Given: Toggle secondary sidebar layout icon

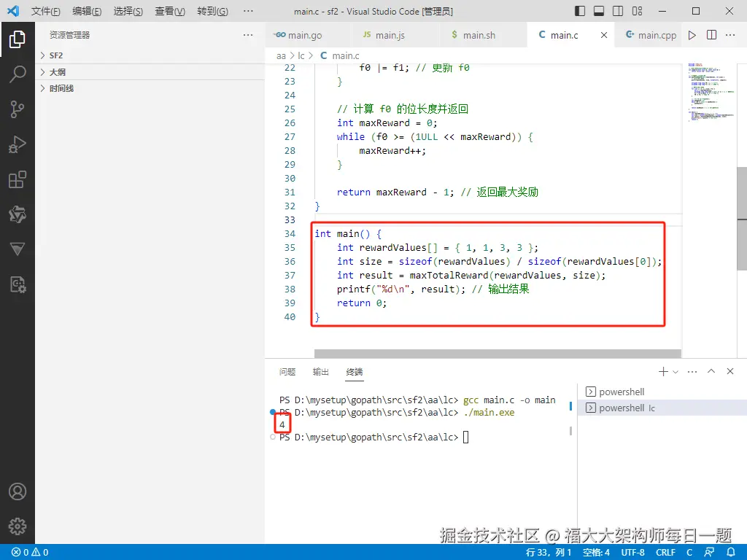Looking at the screenshot, I should click(618, 11).
